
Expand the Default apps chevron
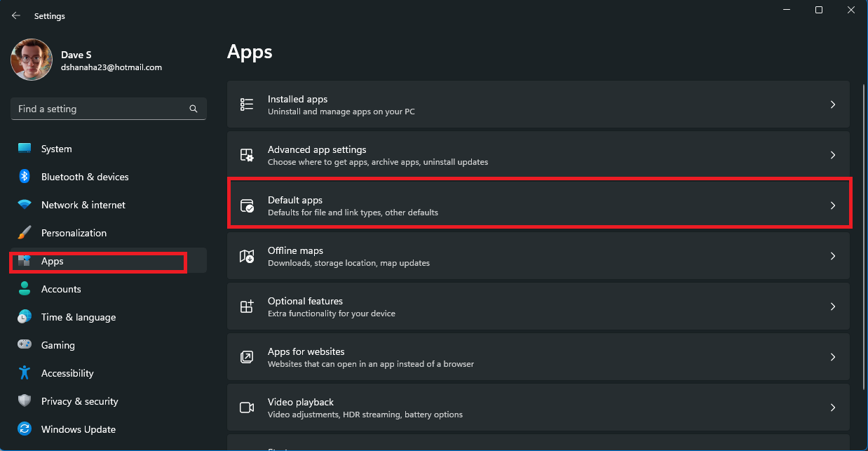833,205
